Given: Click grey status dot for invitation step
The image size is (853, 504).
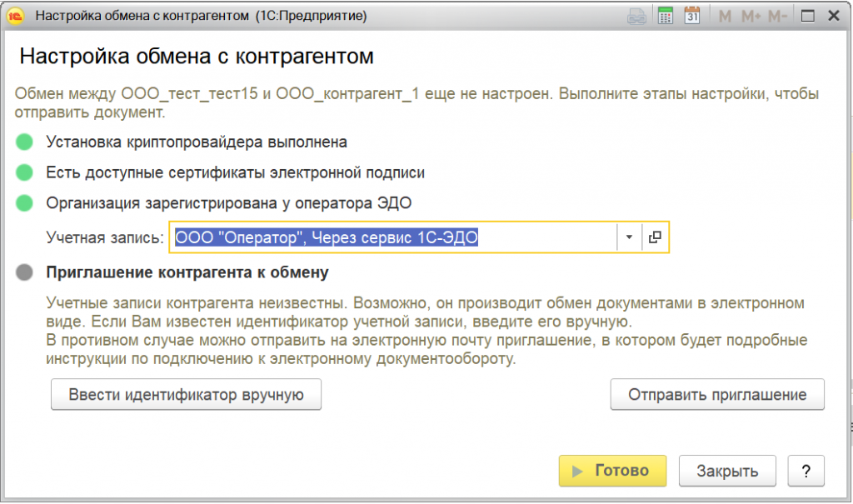Looking at the screenshot, I should click(24, 272).
